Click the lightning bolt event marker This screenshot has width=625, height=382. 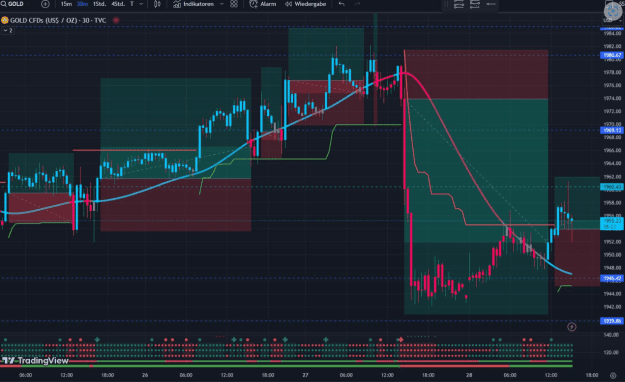[x=572, y=327]
